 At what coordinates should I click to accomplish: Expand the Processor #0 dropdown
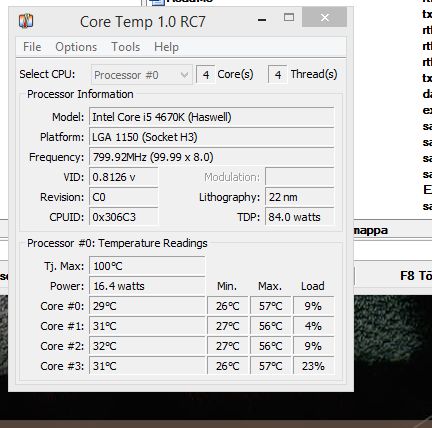click(141, 75)
